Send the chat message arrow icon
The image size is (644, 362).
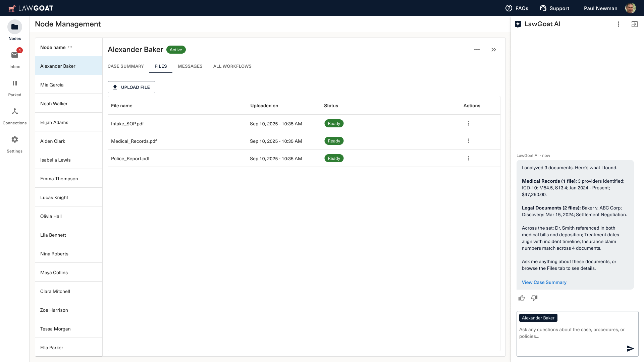(x=630, y=349)
